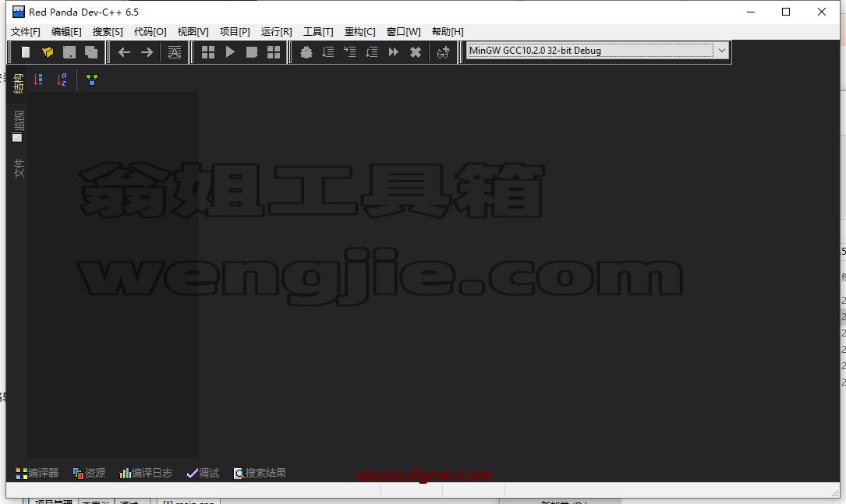Open the 工具[T] menu
Screen dimensions: 846x504
point(318,32)
